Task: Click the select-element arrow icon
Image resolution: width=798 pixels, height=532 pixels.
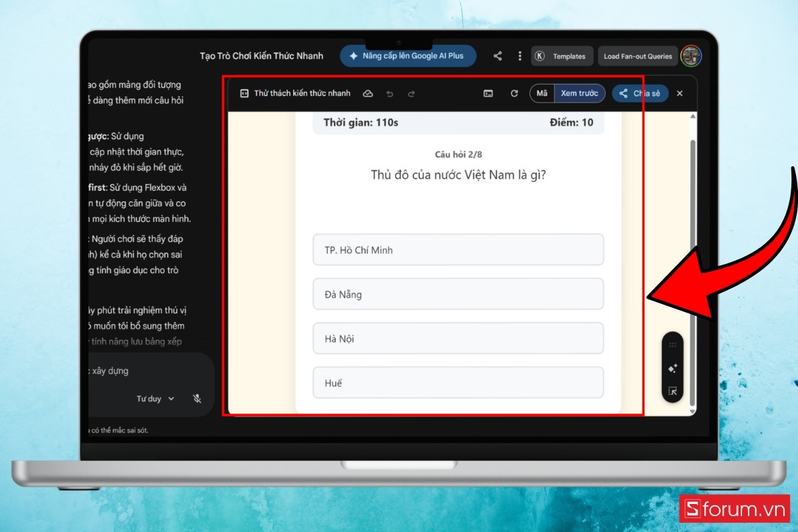Action: (672, 391)
